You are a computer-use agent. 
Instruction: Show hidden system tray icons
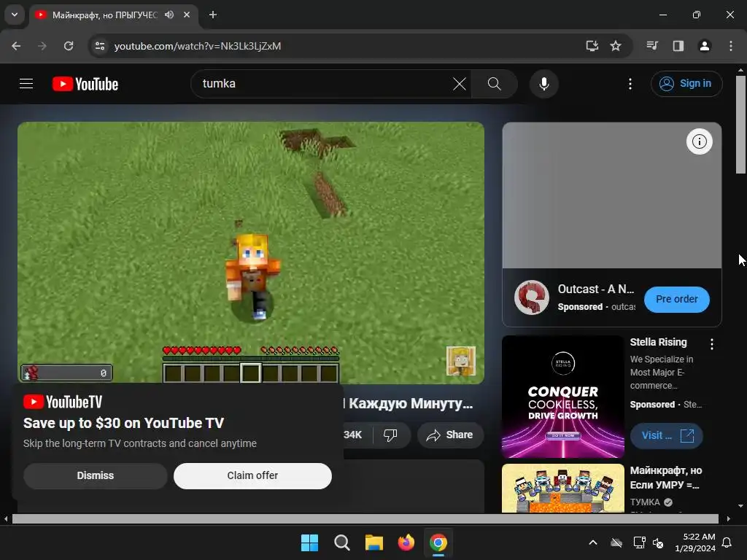[x=593, y=542]
